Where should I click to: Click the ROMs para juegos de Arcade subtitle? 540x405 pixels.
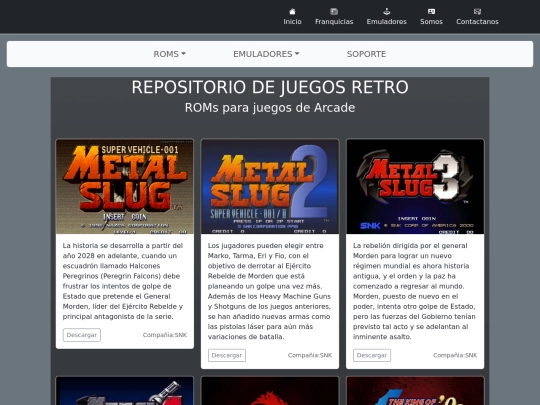(x=270, y=107)
